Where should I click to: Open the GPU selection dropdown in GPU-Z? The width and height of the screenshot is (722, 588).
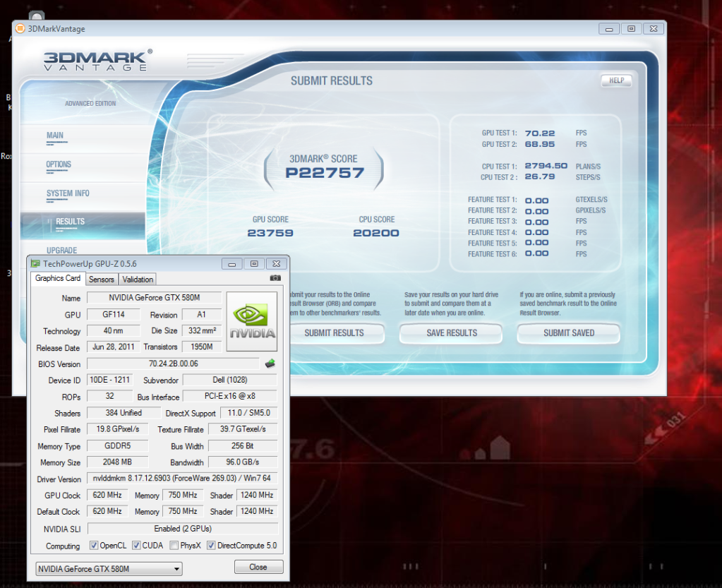pyautogui.click(x=109, y=568)
